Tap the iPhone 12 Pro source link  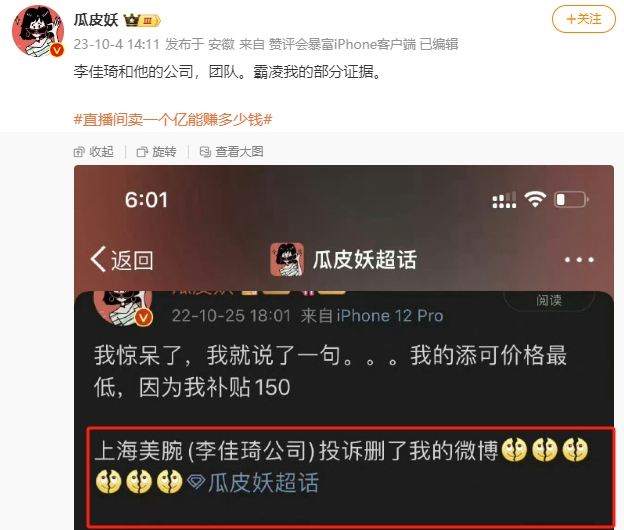[390, 316]
